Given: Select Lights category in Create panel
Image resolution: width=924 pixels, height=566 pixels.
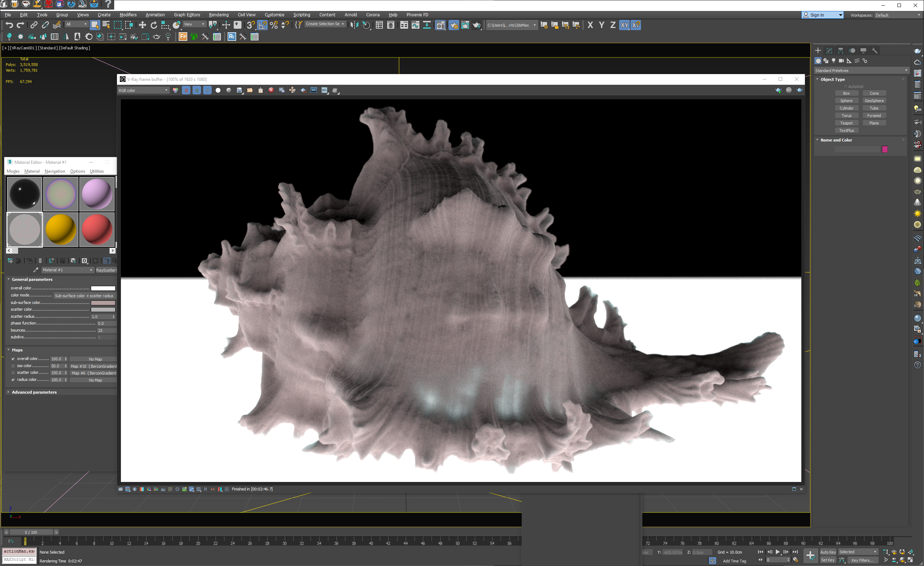Looking at the screenshot, I should click(833, 60).
